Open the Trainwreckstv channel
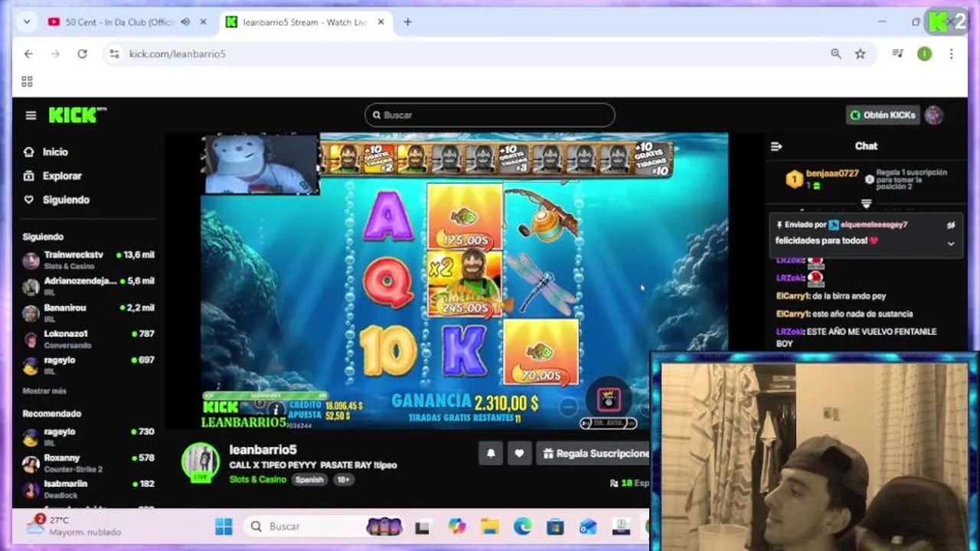This screenshot has width=980, height=551. point(89,260)
